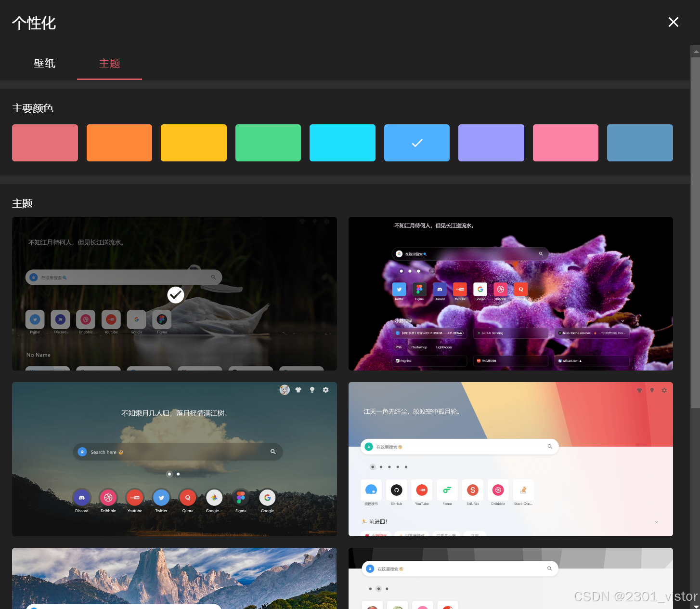The width and height of the screenshot is (700, 609).
Task: Switch to the 壁纸 wallpaper tab
Action: pos(44,63)
